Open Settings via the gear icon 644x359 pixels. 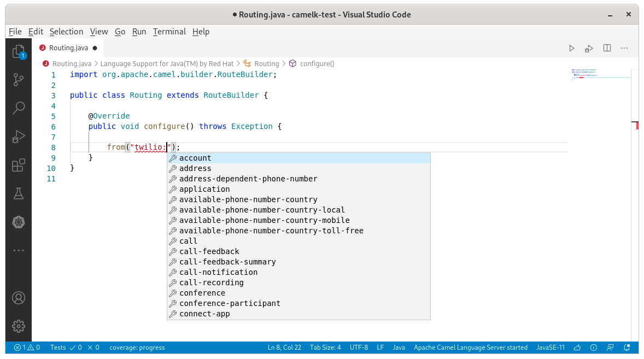point(19,326)
